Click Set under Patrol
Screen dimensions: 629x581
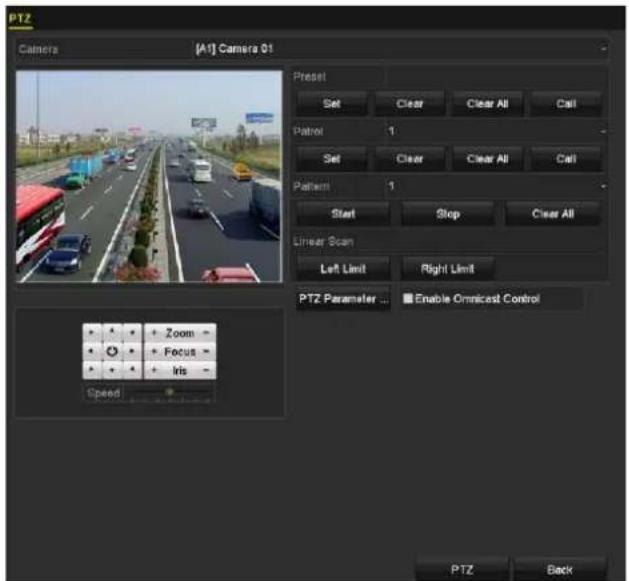332,159
